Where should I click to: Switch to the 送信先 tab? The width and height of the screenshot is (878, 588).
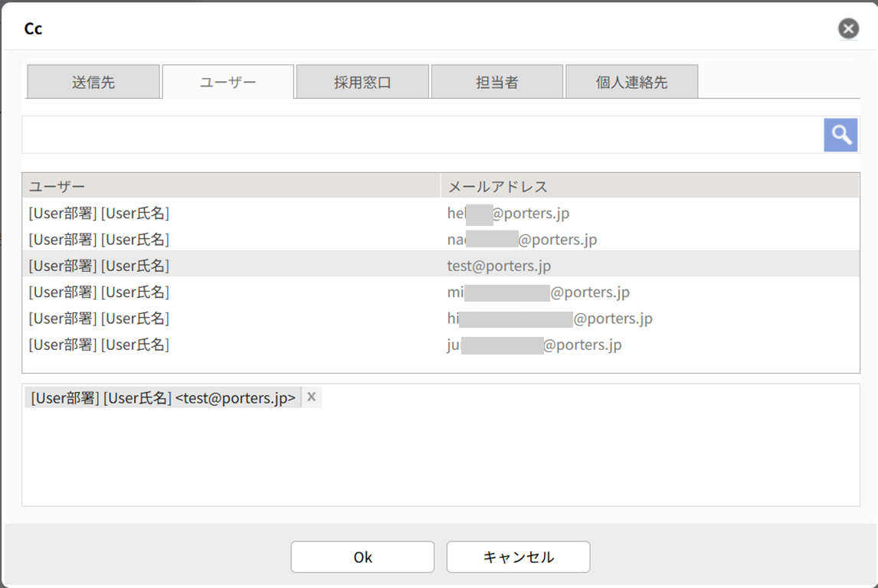93,82
